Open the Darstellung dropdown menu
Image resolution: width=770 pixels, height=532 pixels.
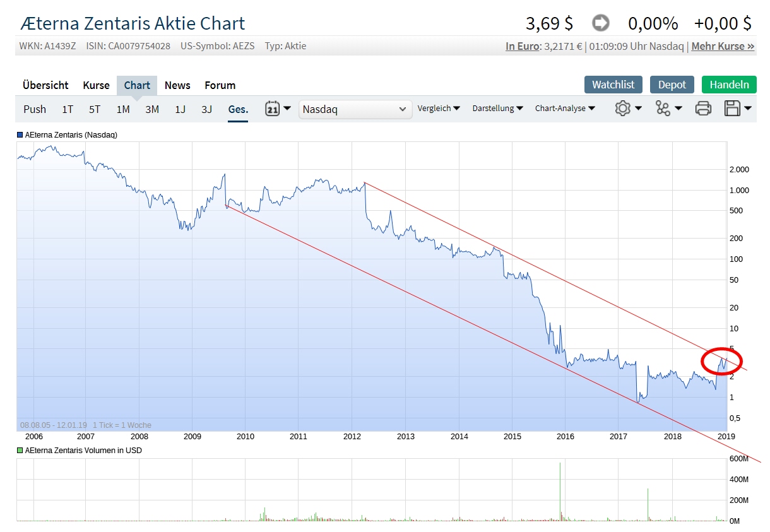tap(497, 109)
